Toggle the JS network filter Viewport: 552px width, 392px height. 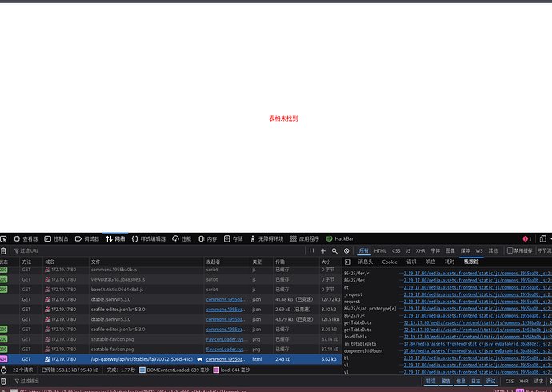pos(408,251)
